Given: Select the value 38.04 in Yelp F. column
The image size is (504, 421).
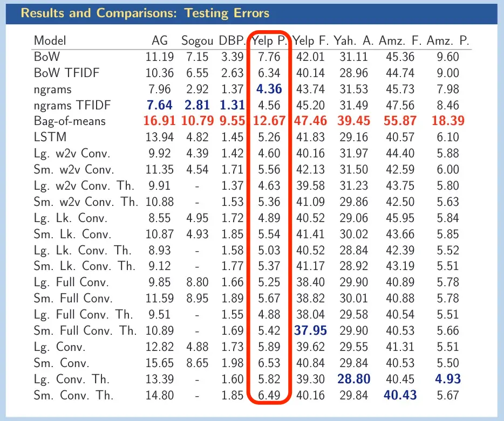Looking at the screenshot, I should click(310, 314).
